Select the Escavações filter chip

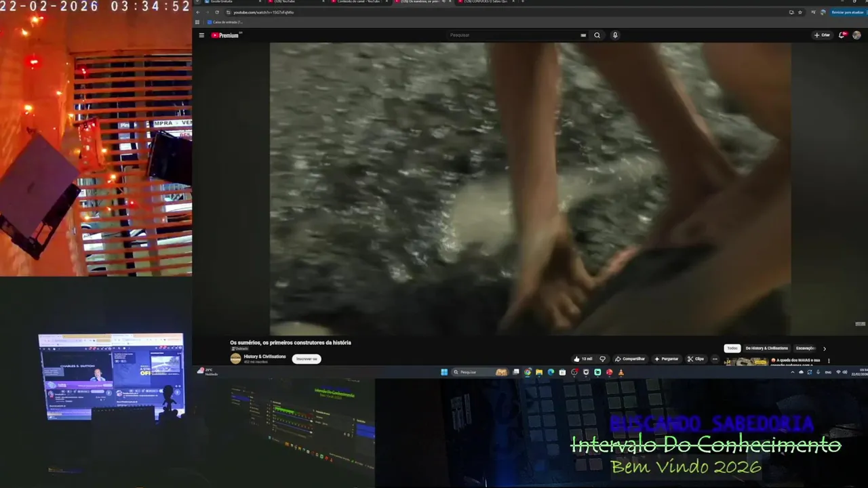coord(806,348)
